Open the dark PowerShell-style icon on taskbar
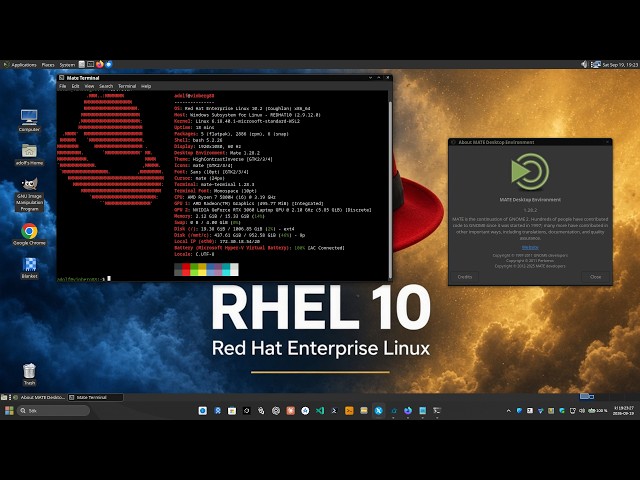The height and width of the screenshot is (480, 640). tap(334, 411)
